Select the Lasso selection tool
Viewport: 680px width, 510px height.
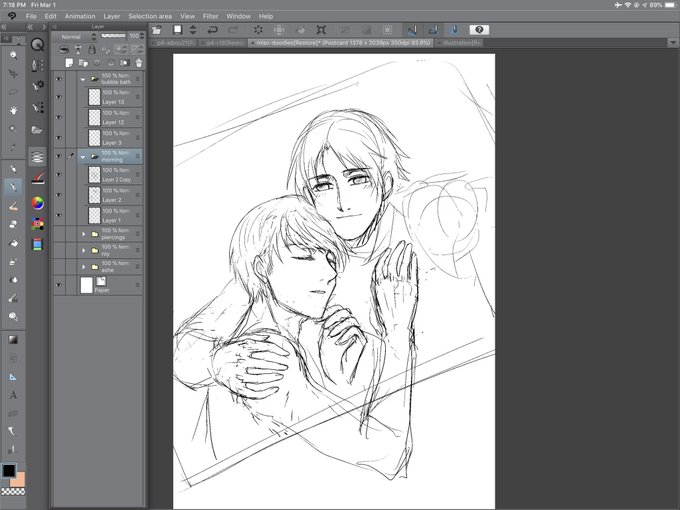(13, 92)
